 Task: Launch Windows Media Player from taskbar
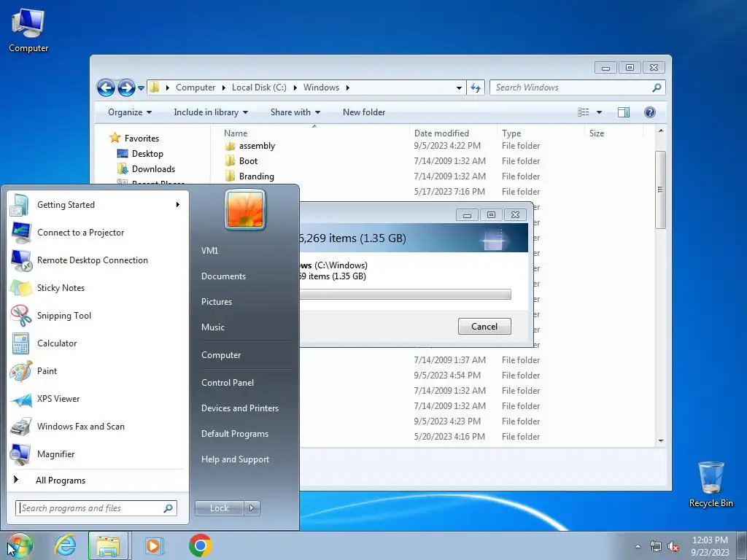(x=154, y=545)
